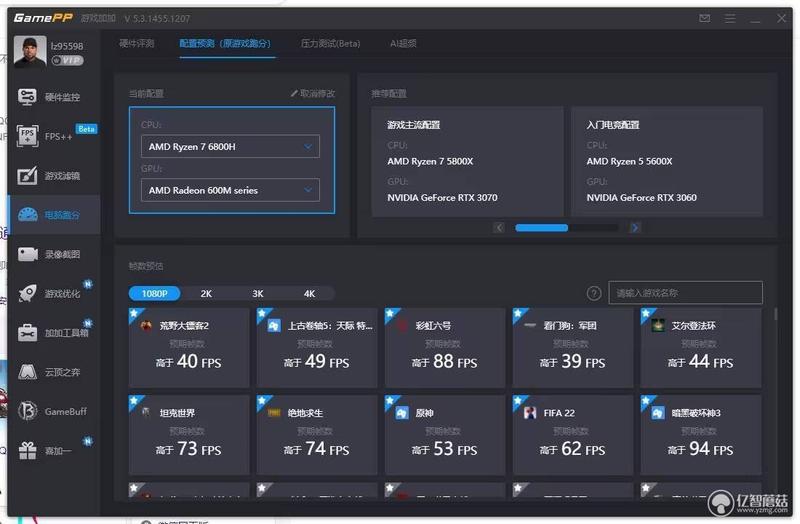Image resolution: width=800 pixels, height=524 pixels.
Task: Click the lz95598 user avatar
Action: (x=30, y=52)
